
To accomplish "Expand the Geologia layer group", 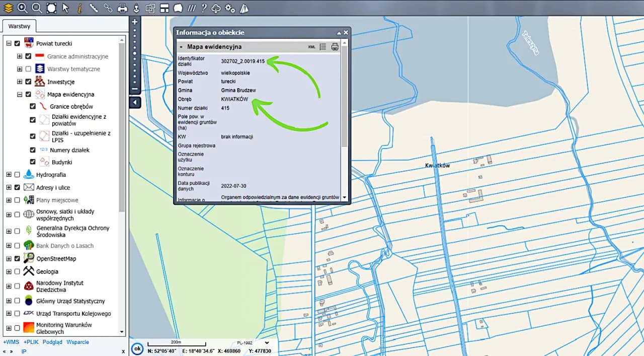I will [9, 272].
